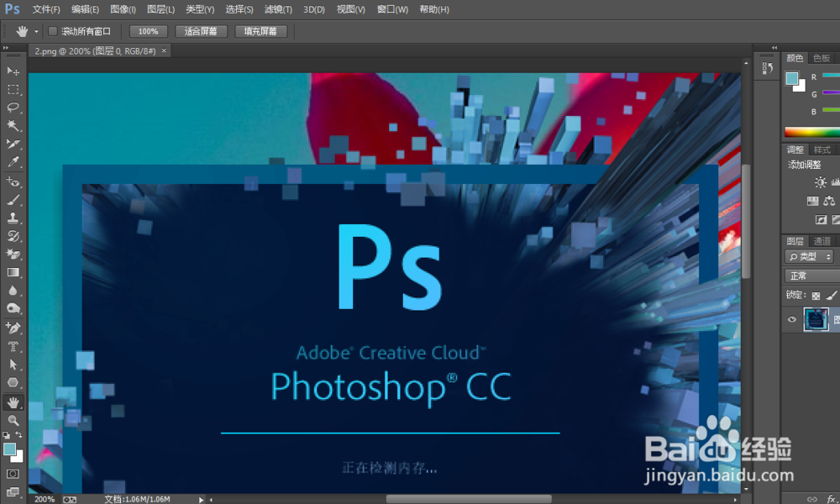This screenshot has width=840, height=504.
Task: Add Color Balance scales adjustment
Action: click(829, 202)
